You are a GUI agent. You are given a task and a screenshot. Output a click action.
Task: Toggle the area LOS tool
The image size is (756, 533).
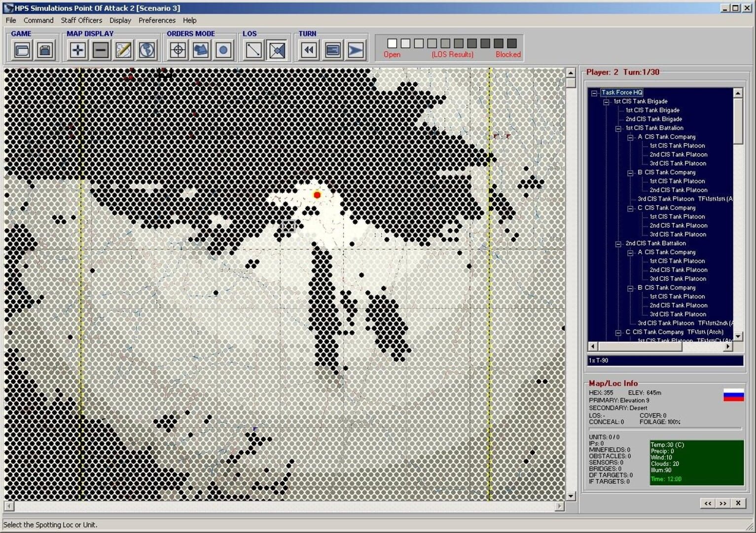(x=277, y=49)
